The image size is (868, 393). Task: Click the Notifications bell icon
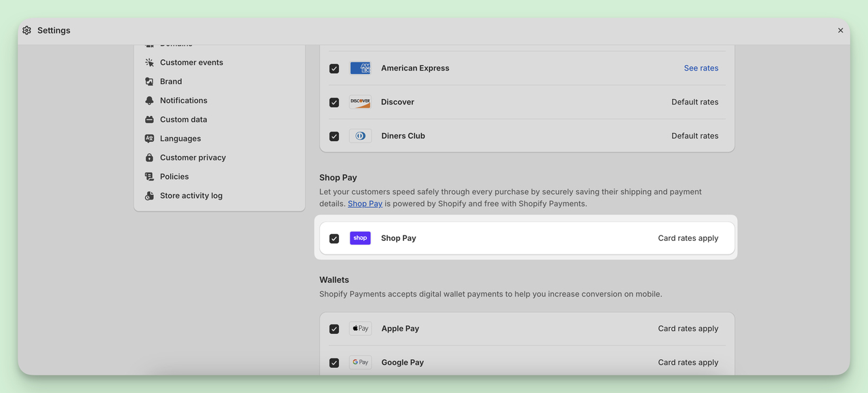[149, 100]
